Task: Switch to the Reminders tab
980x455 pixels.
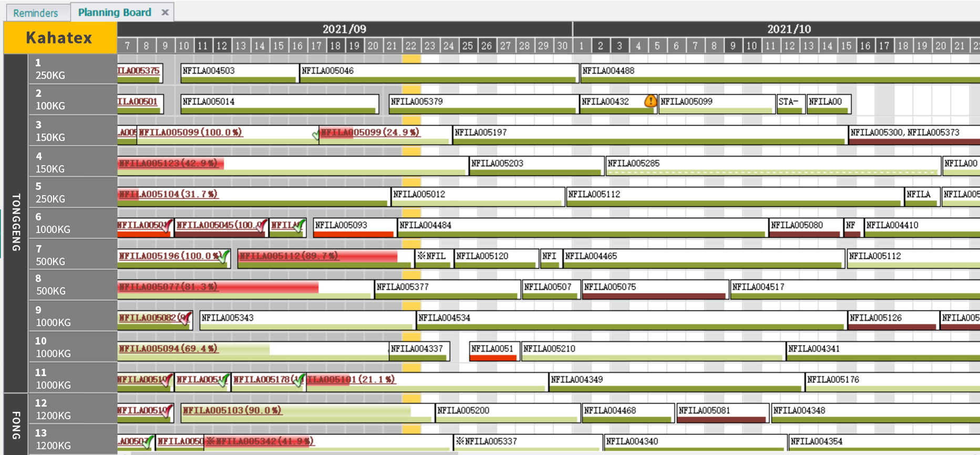Action: pyautogui.click(x=36, y=13)
